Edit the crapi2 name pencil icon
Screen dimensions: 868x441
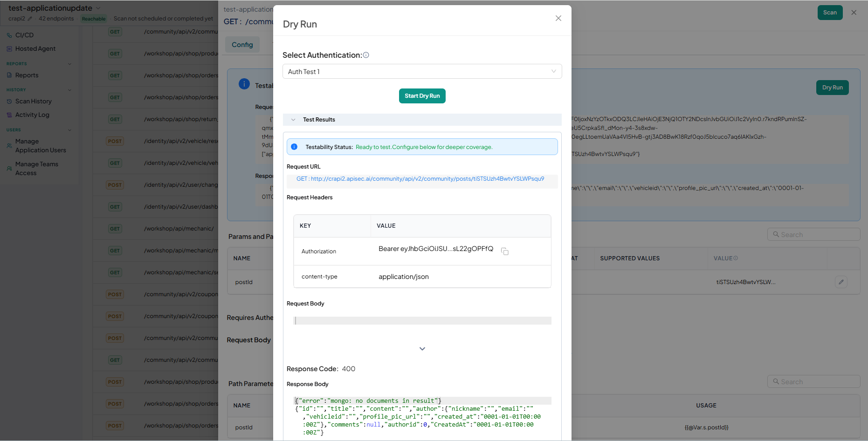(30, 19)
